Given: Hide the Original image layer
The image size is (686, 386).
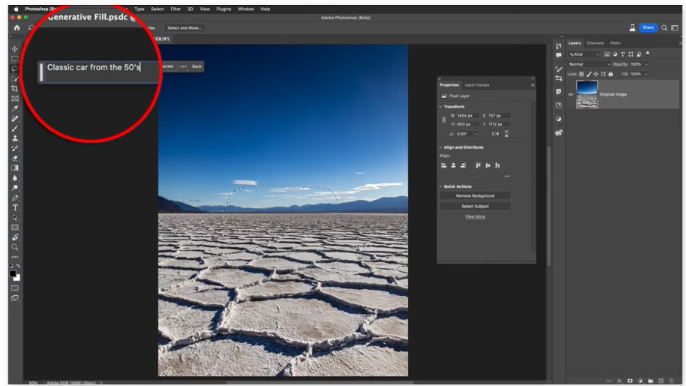Looking at the screenshot, I should (570, 95).
